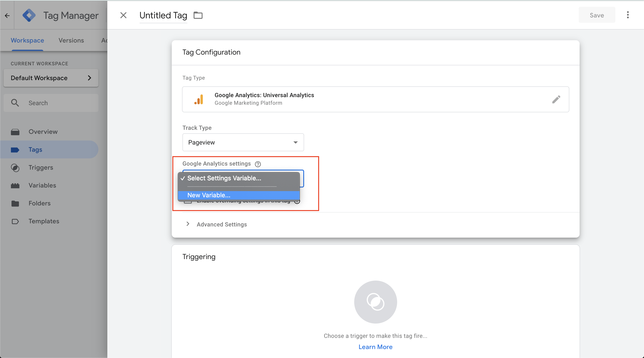
Task: Click the back arrow next to Tag Manager
Action: [7, 15]
